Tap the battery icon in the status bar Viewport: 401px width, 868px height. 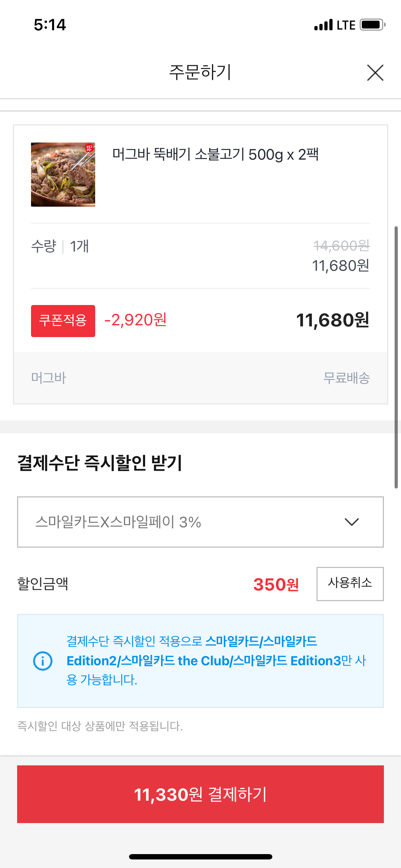[x=372, y=25]
